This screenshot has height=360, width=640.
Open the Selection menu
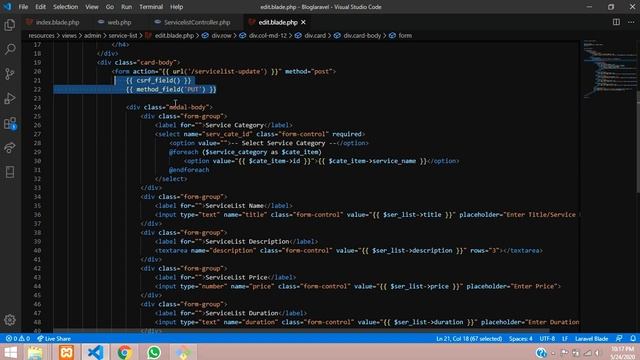(x=65, y=7)
